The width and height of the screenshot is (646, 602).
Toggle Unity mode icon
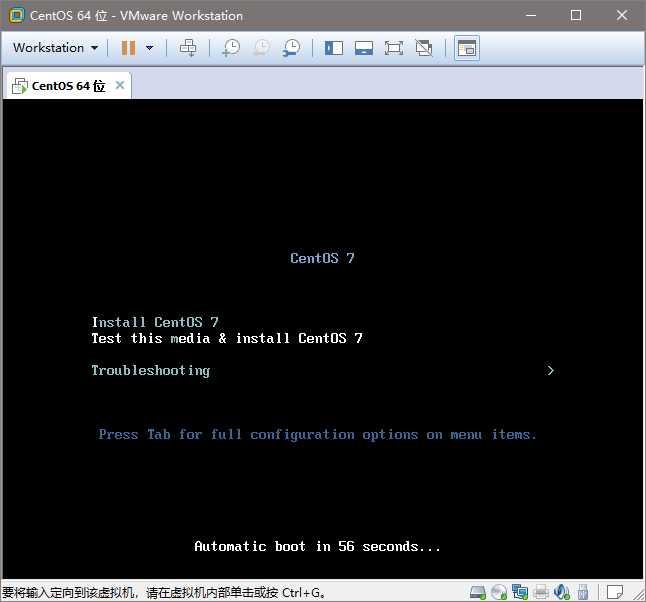coord(424,48)
